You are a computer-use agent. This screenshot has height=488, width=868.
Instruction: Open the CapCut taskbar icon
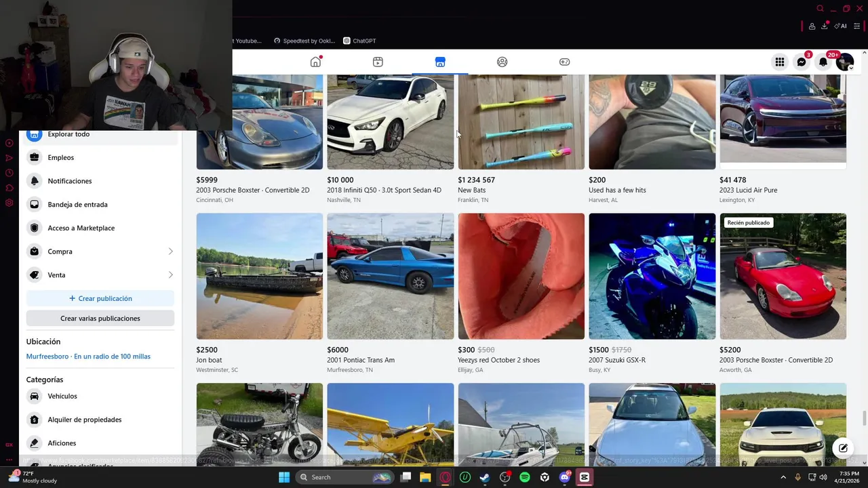point(585,477)
